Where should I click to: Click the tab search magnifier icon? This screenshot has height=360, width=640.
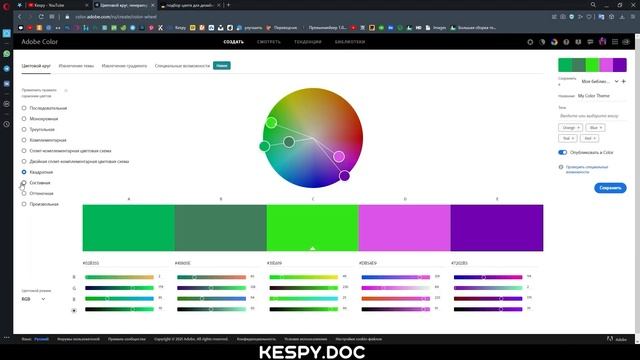click(593, 5)
